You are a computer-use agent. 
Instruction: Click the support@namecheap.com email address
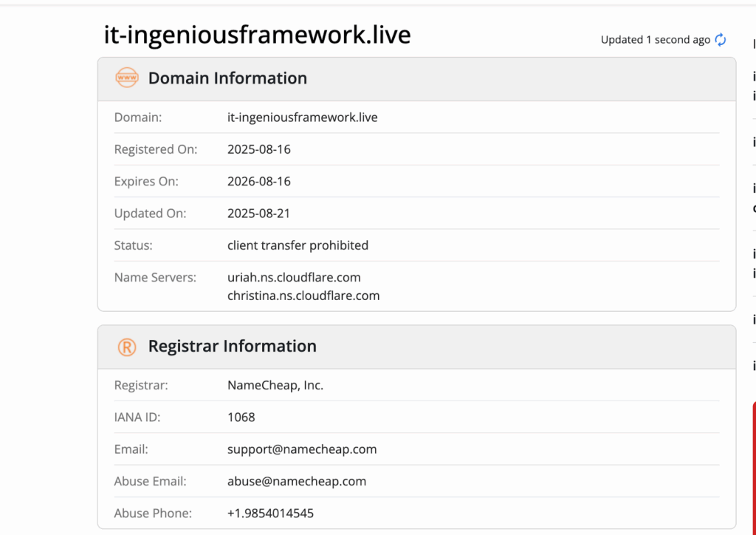coord(302,449)
